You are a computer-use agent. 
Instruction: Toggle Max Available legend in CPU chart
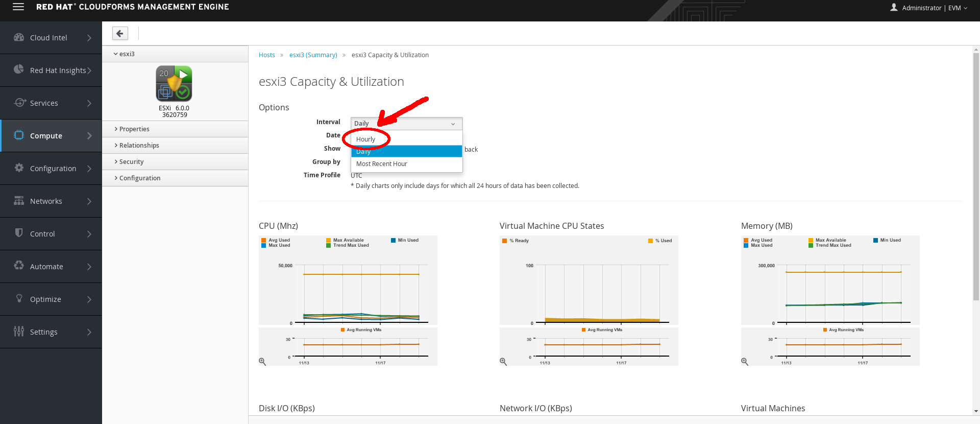pyautogui.click(x=345, y=240)
